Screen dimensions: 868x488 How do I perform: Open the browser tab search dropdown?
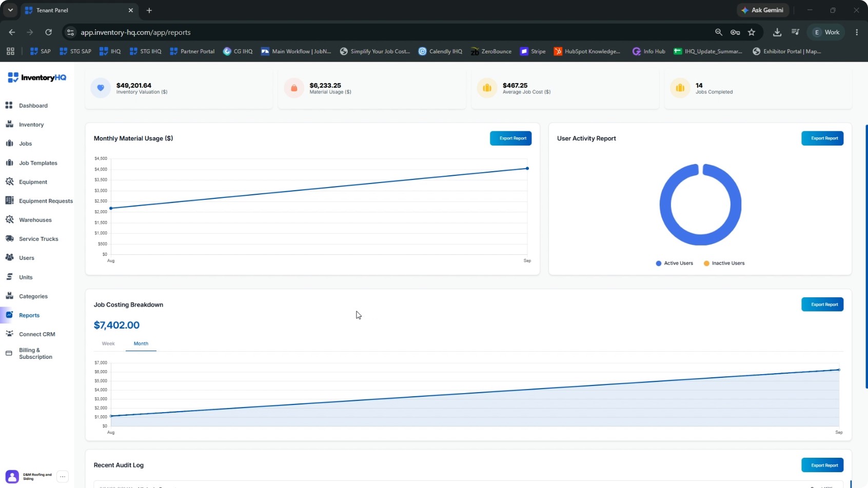pos(10,10)
